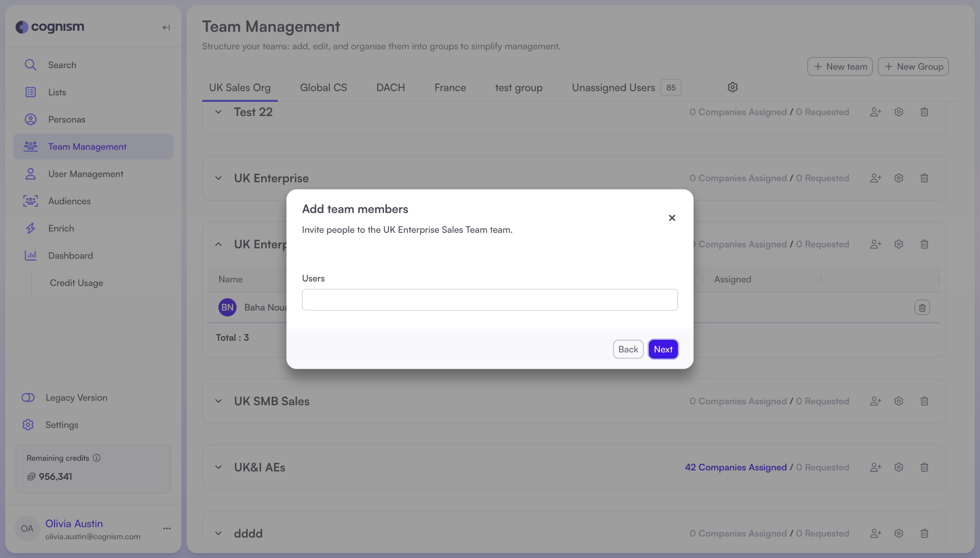This screenshot has height=558, width=980.
Task: Click the add-user icon on Test 22 row
Action: pyautogui.click(x=875, y=111)
